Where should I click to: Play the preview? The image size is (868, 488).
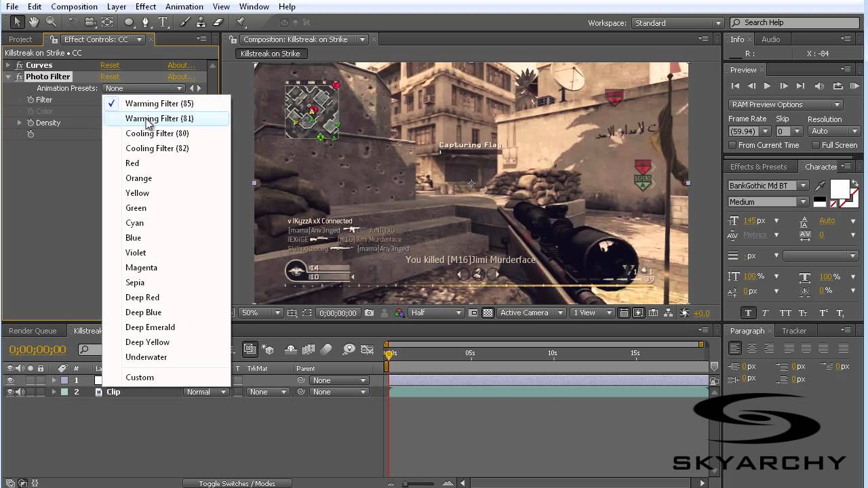[x=767, y=86]
